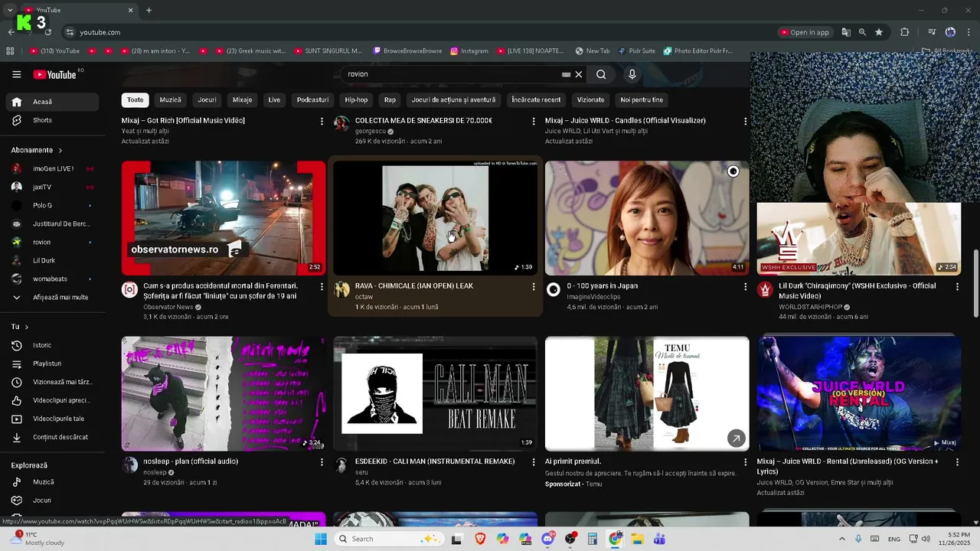Viewport: 980px width, 551px height.
Task: Open the octaw channel link
Action: click(364, 297)
